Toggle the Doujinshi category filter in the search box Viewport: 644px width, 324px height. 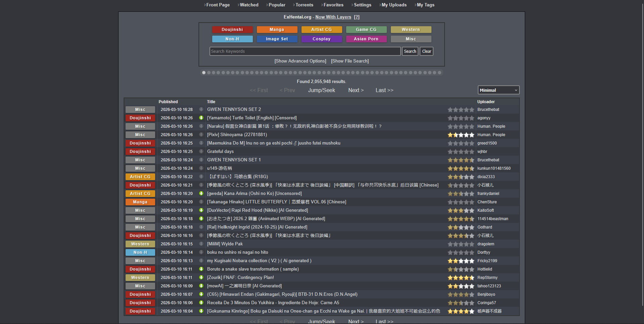point(232,30)
